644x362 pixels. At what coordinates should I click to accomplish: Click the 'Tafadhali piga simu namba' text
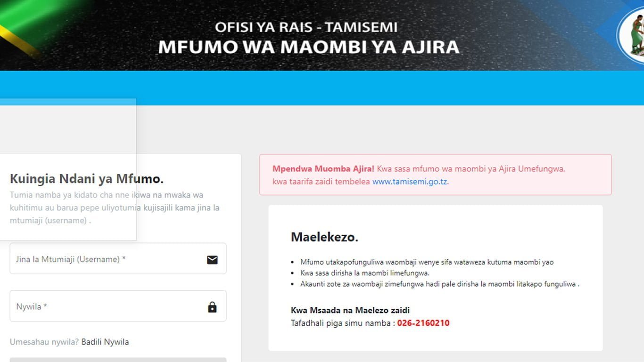pos(343,323)
